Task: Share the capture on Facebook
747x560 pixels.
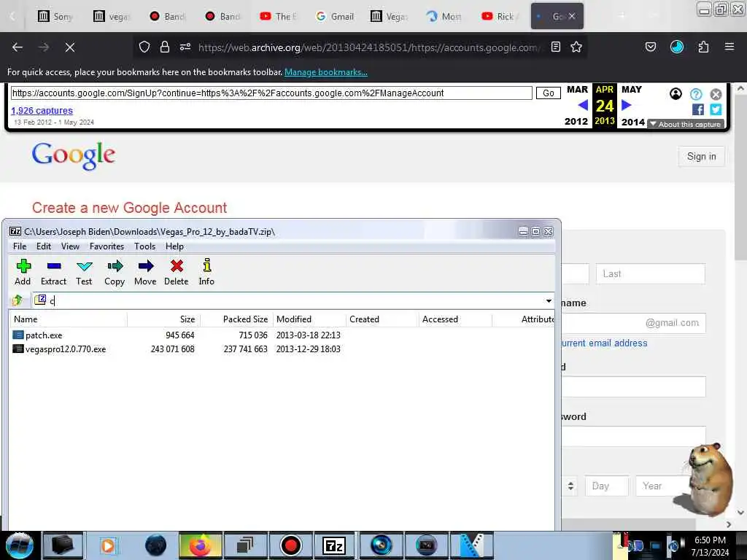Action: (x=698, y=109)
